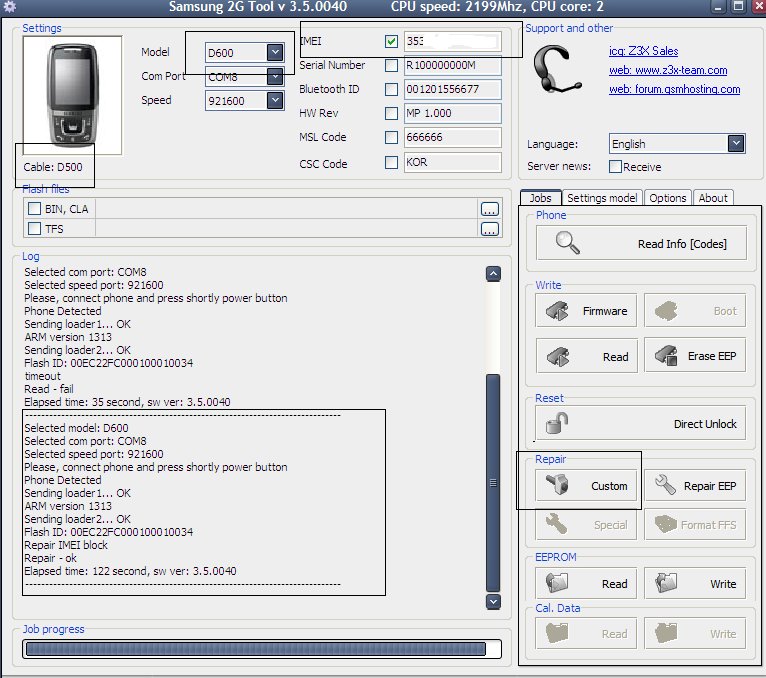Image resolution: width=766 pixels, height=678 pixels.
Task: Check the HW Rev checkbox
Action: tap(391, 113)
